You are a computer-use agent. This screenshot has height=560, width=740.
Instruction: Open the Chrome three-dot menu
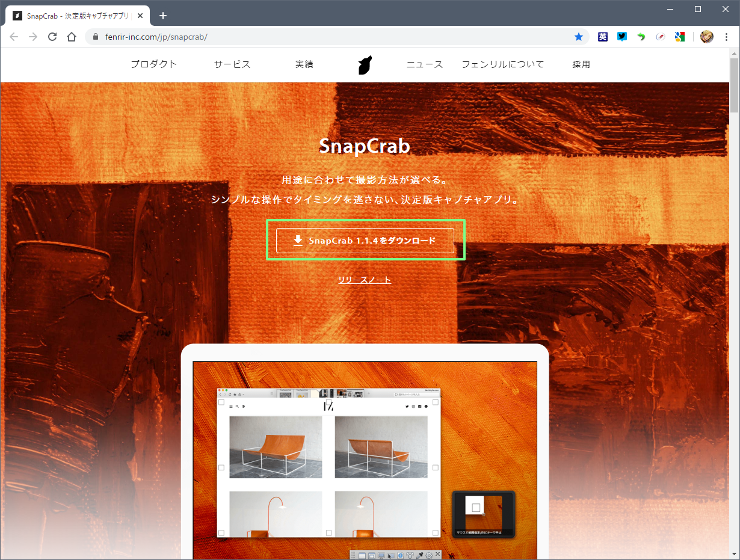(726, 37)
